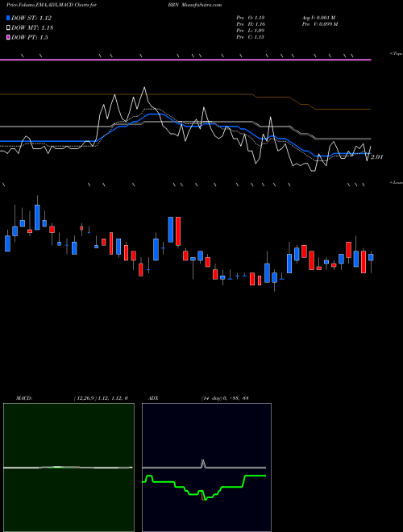Screen dimensions: 403x532
Task: Click the chart title 'Price,Volume,EMA,ADX,MACD Charts for'
Action: pos(51,5)
